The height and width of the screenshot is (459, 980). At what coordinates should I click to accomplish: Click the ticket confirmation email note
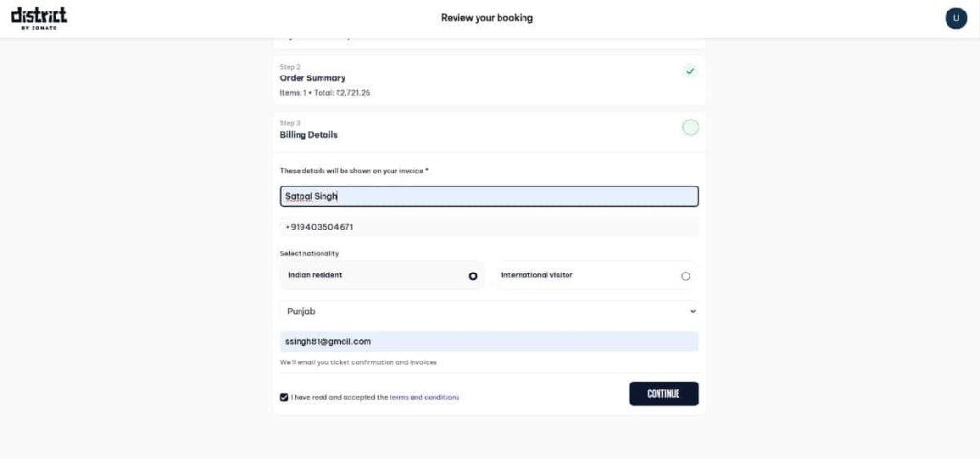click(x=358, y=362)
